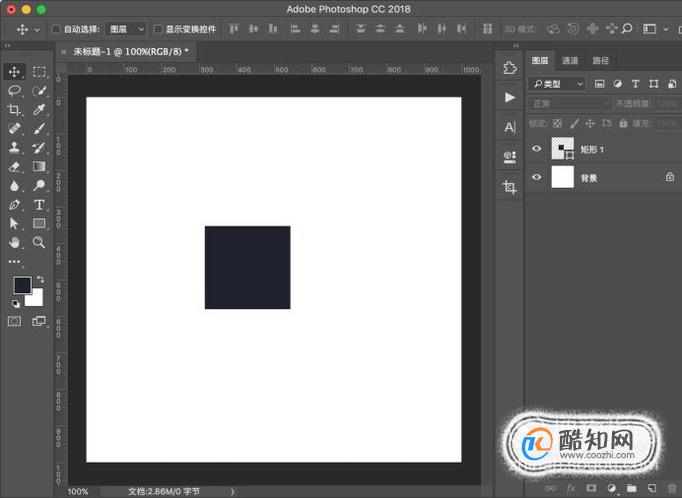Switch to the 图层 tab

[x=540, y=60]
